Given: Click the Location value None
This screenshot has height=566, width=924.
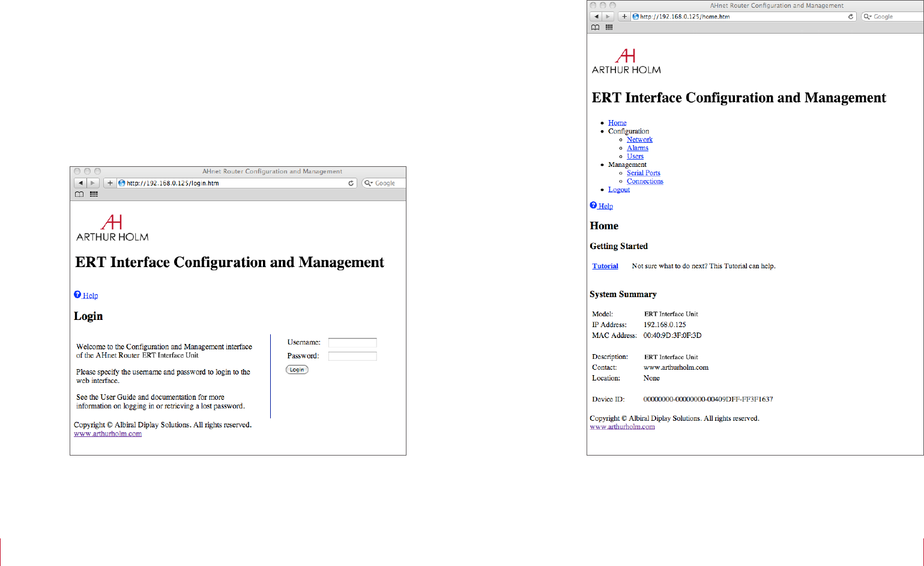Looking at the screenshot, I should (x=651, y=379).
